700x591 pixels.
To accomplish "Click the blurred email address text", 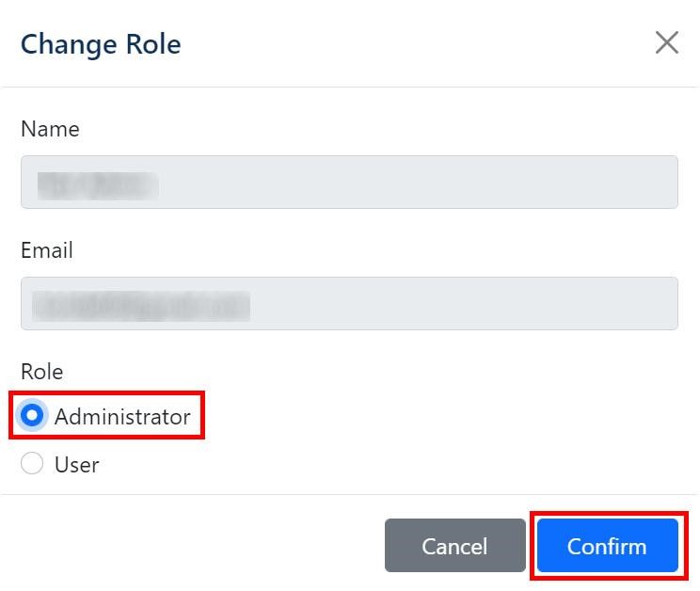I will point(141,306).
